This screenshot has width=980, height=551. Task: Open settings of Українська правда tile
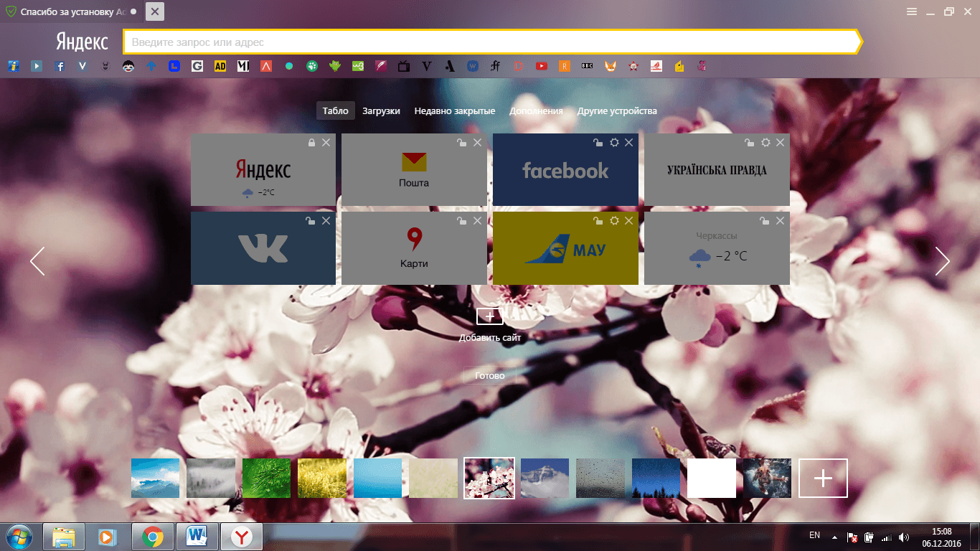click(x=765, y=143)
